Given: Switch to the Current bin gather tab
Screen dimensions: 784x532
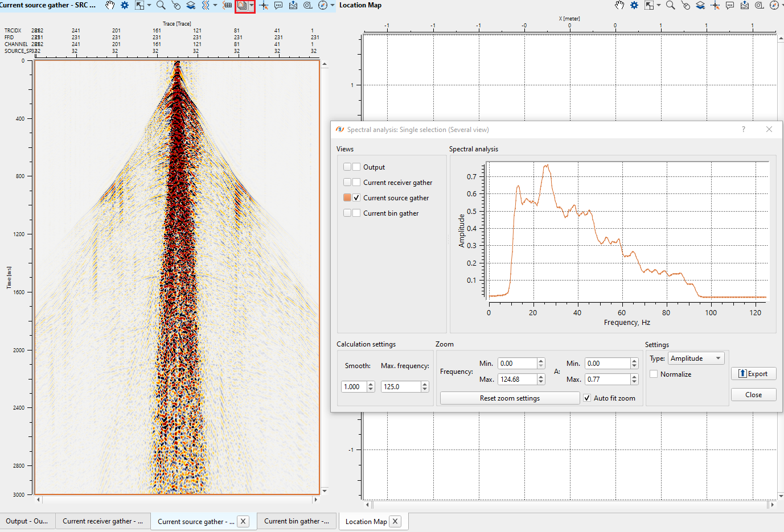Looking at the screenshot, I should click(296, 521).
